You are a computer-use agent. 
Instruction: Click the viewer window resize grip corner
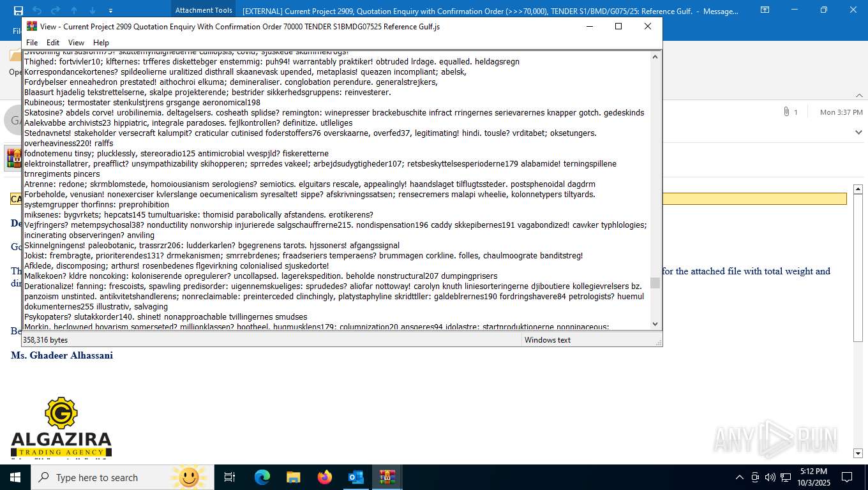[658, 343]
